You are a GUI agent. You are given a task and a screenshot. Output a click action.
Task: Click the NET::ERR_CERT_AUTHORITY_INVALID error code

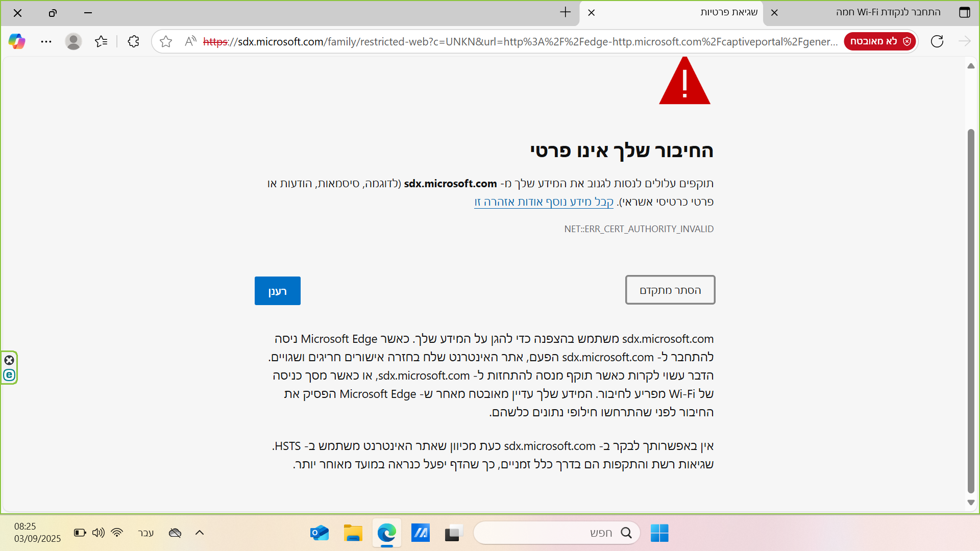tap(639, 229)
